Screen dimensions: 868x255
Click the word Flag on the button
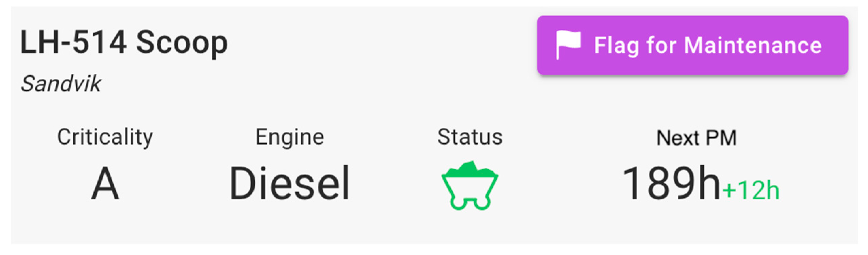pyautogui.click(x=616, y=45)
